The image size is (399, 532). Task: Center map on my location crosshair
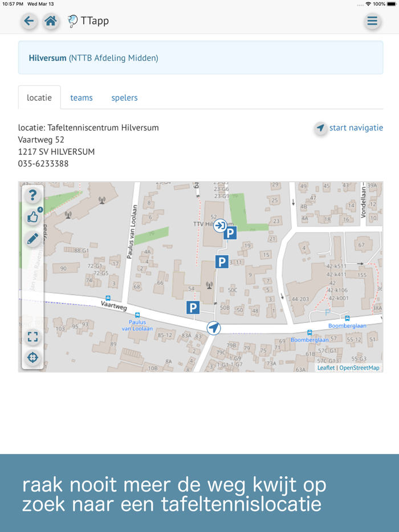pos(32,357)
